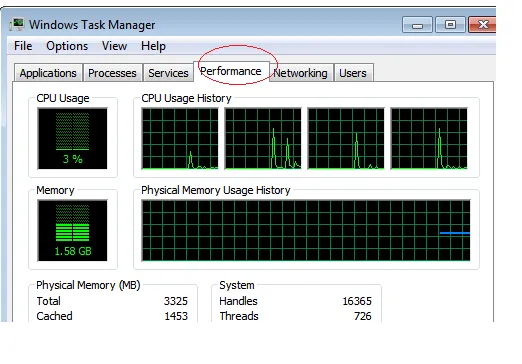Click the second CPU history graph with two spikes
Viewport: 522px width, 364px height.
[263, 138]
